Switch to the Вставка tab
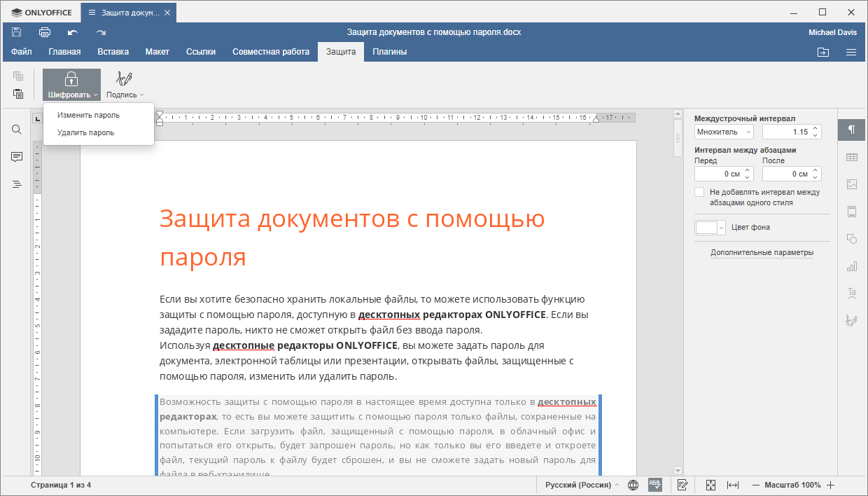This screenshot has width=868, height=496. pyautogui.click(x=113, y=52)
